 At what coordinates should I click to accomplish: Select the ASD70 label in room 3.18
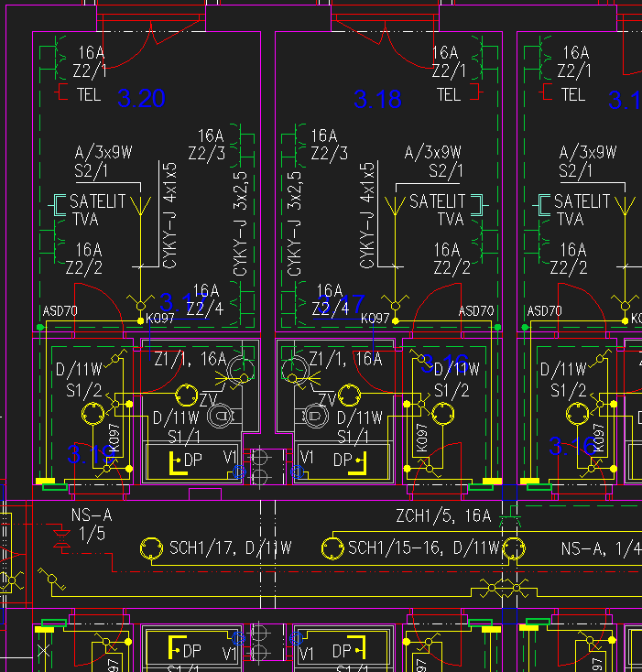(x=475, y=311)
